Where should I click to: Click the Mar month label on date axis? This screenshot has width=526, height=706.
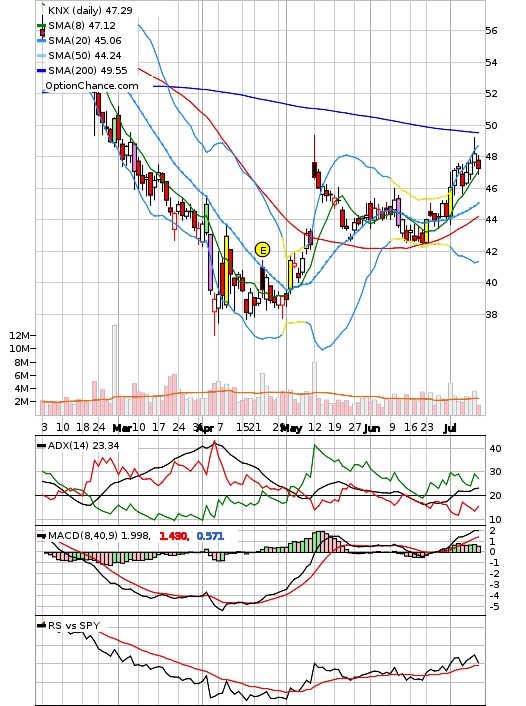pyautogui.click(x=122, y=428)
